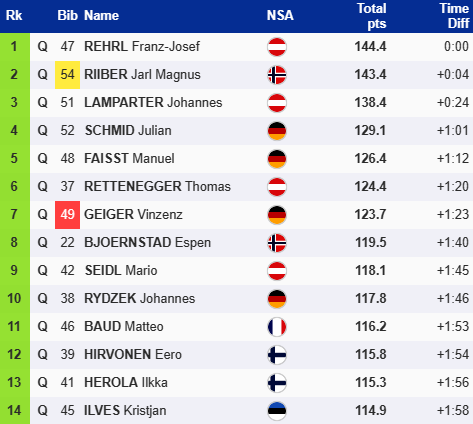
Task: Click the NSA column header
Action: tap(280, 15)
